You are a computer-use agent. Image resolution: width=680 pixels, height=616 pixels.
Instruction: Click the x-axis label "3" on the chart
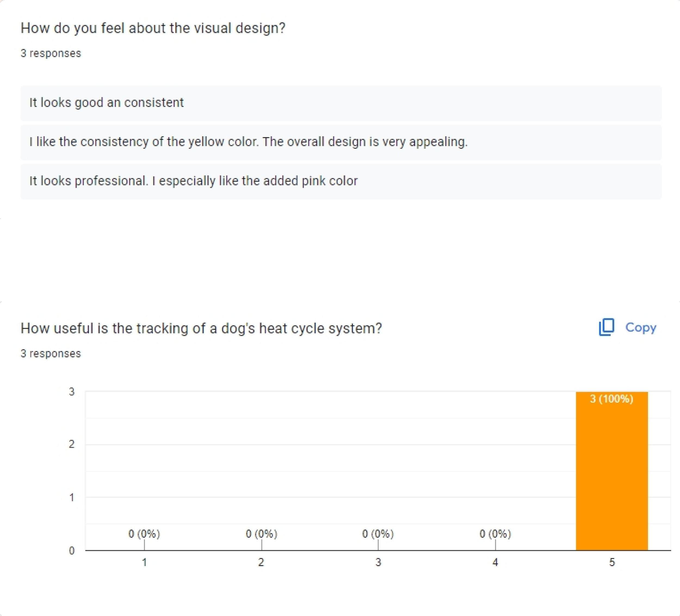point(378,562)
